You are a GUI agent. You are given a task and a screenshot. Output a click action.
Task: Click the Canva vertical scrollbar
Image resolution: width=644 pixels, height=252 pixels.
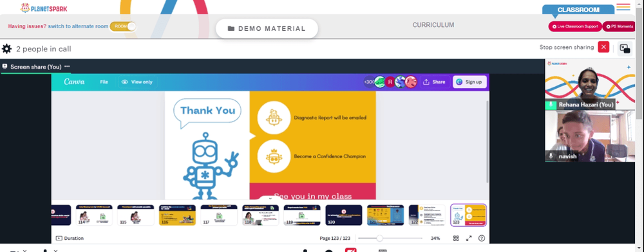(x=488, y=141)
